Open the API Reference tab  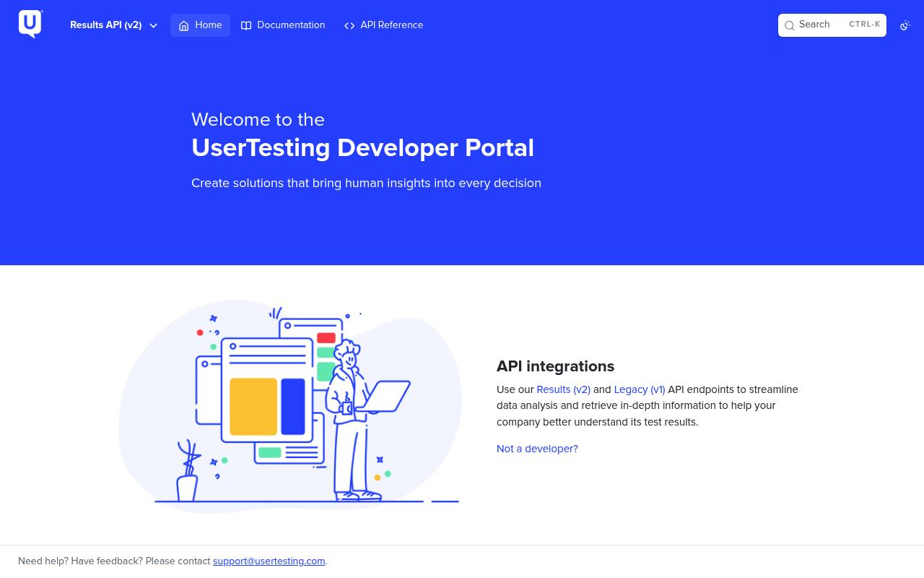[x=384, y=25]
